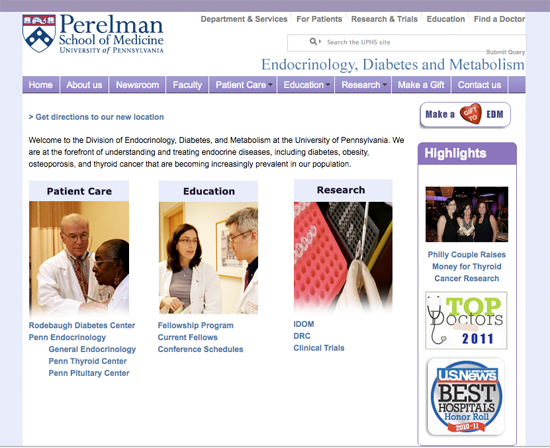Screen dimensions: 550x448
Task: Click the Submit Query button
Action: coord(505,52)
